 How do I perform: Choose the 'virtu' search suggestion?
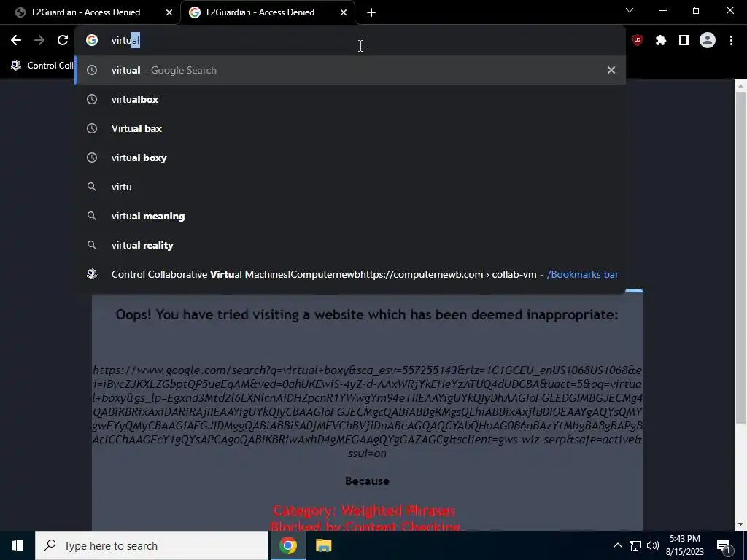point(351,187)
